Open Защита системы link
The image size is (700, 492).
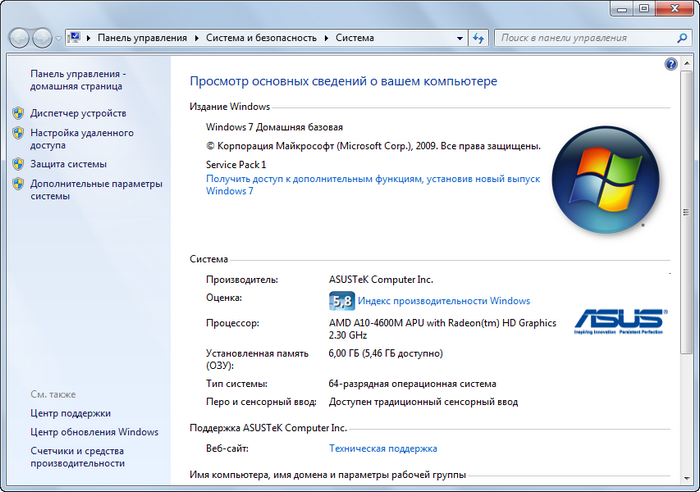click(x=68, y=164)
